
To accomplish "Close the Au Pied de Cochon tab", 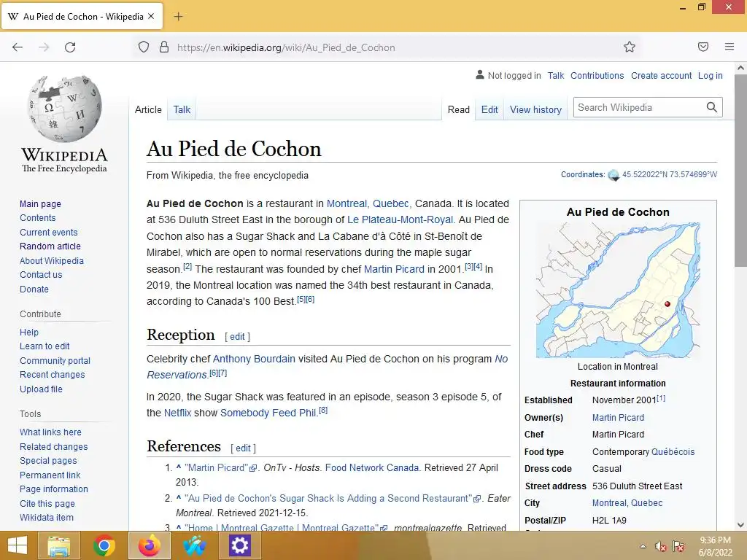I will coord(151,16).
